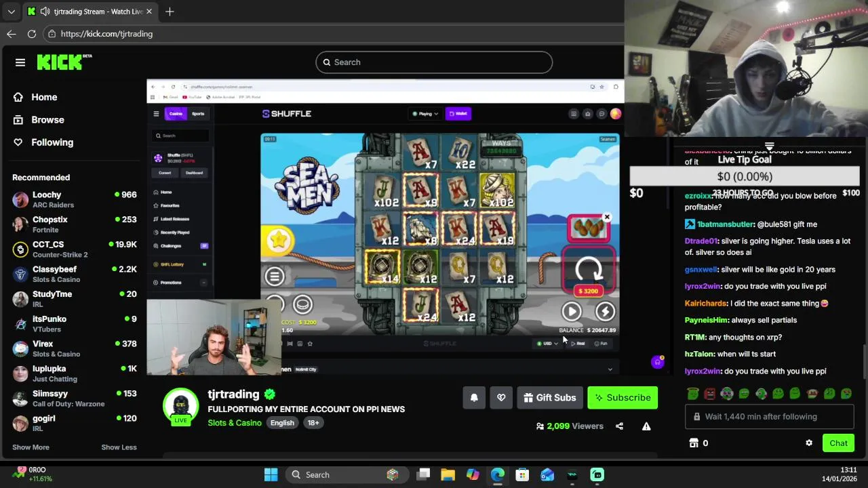The height and width of the screenshot is (488, 868).
Task: Open Classybeef channel avatar
Action: [20, 274]
